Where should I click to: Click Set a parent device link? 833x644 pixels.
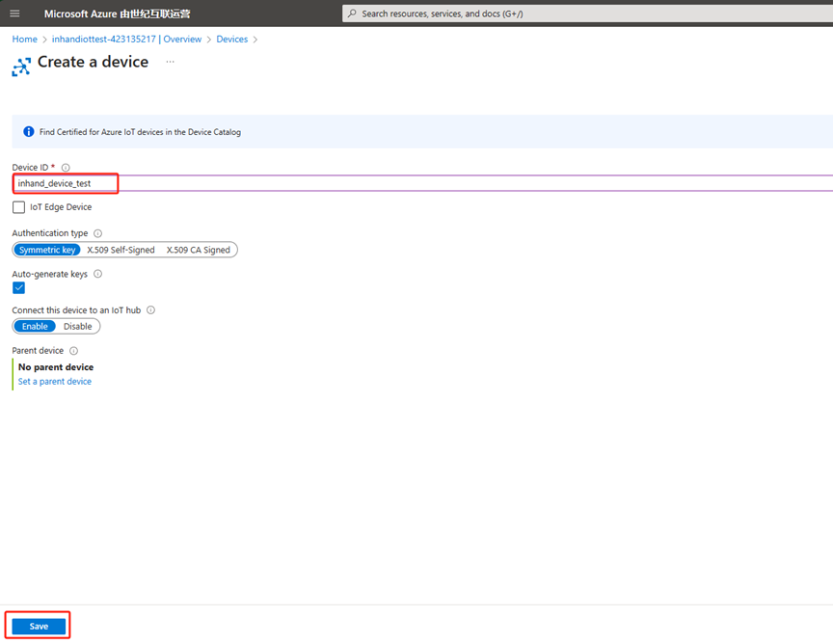[55, 382]
